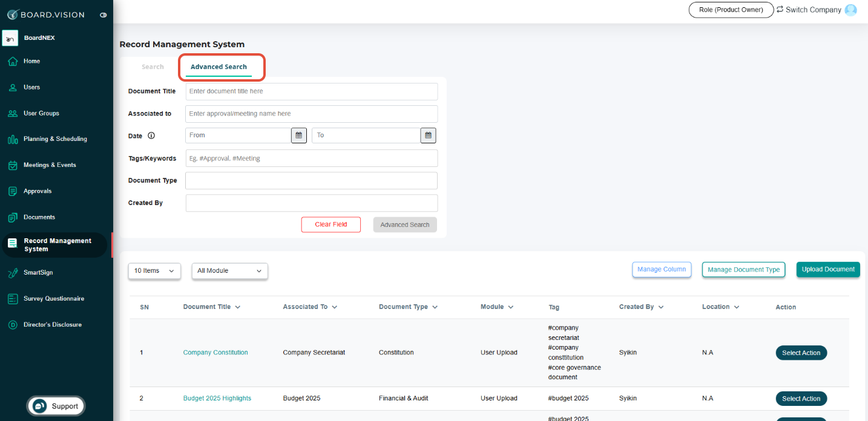The width and height of the screenshot is (868, 421).
Task: Click the Created By input field
Action: pos(312,203)
